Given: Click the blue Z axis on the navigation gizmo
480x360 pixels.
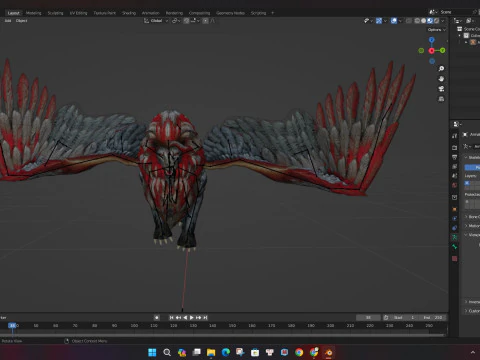Looking at the screenshot, I should pos(432,40).
